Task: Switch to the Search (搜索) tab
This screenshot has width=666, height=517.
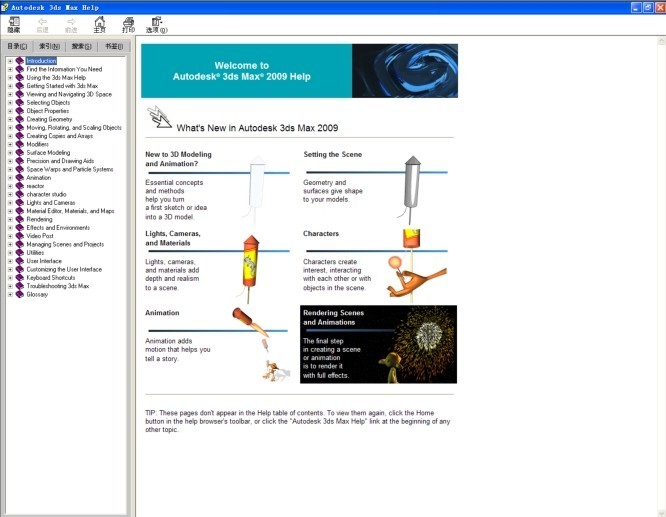Action: tap(82, 46)
